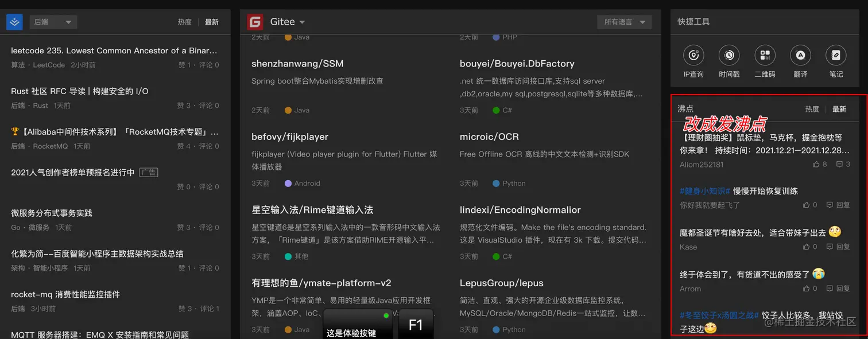Click 回复 on Kase's post

(843, 247)
